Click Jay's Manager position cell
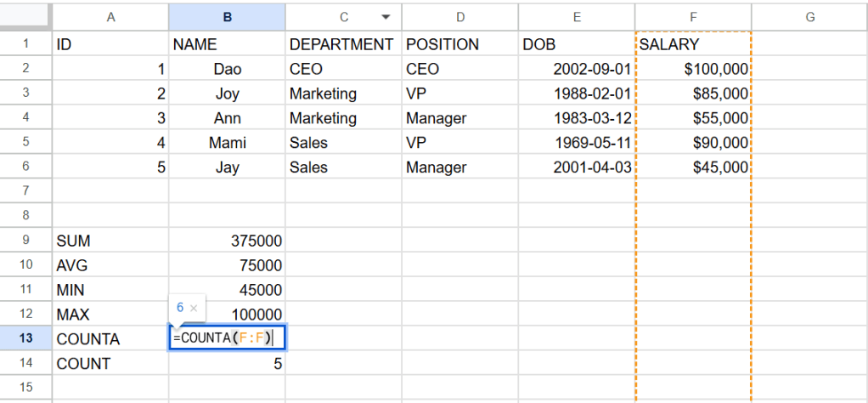The width and height of the screenshot is (868, 403). (x=459, y=167)
